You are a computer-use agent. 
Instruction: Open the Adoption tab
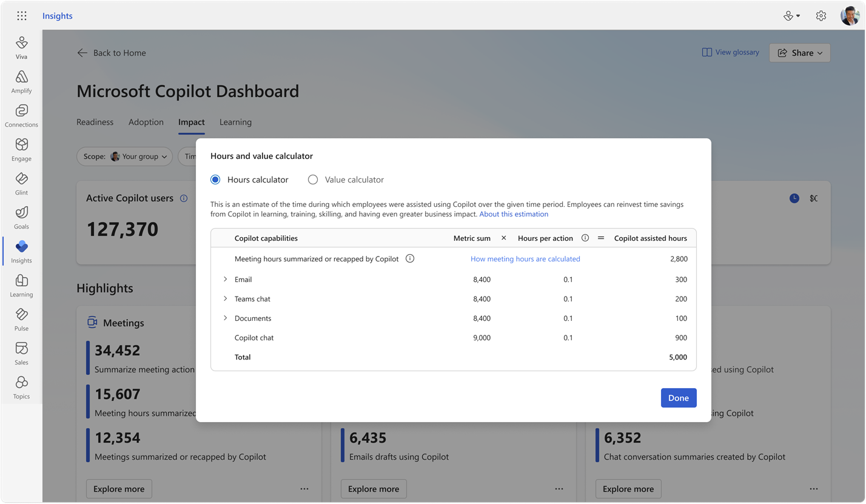click(x=146, y=122)
